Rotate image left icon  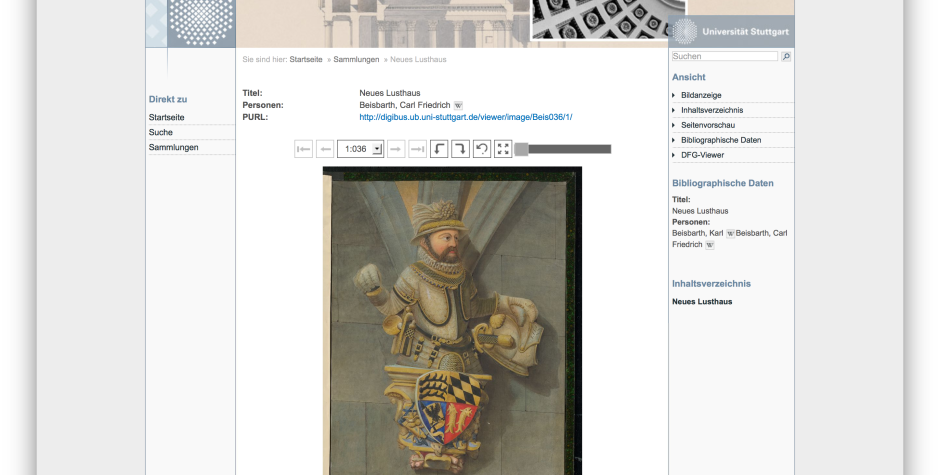point(439,149)
